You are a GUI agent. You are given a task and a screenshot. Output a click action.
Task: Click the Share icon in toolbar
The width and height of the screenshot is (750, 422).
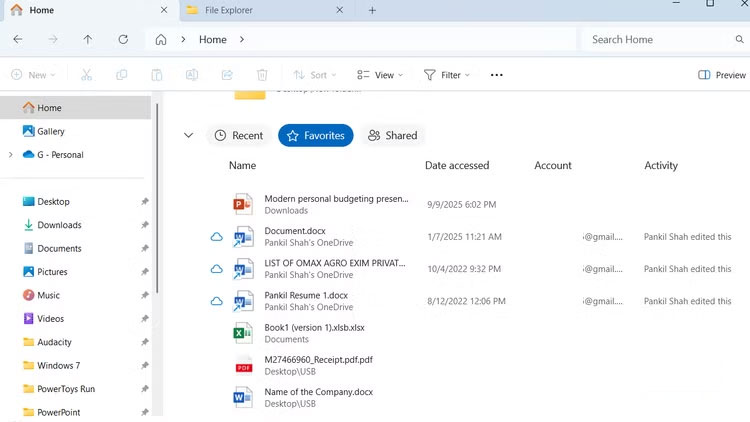227,75
